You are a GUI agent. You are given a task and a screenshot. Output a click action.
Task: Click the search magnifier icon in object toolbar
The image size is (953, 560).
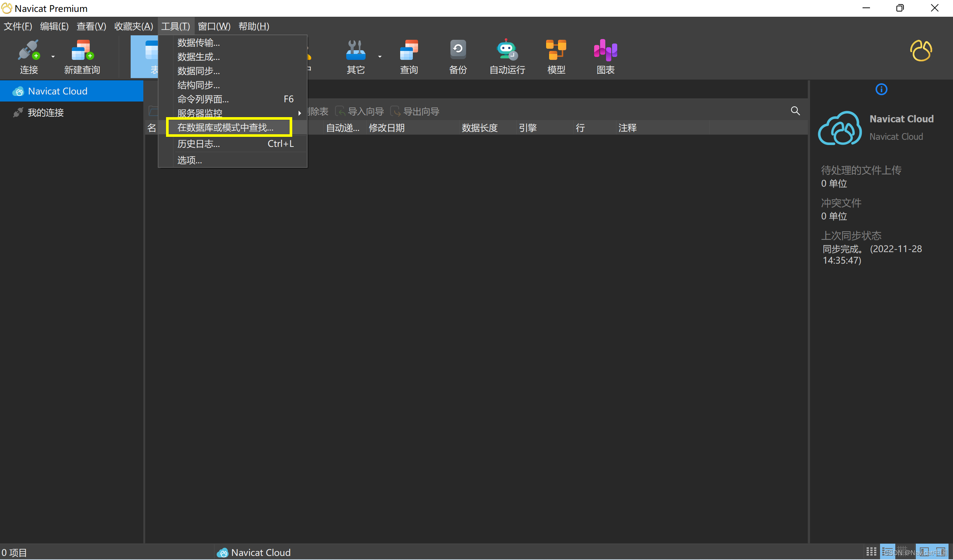tap(795, 111)
